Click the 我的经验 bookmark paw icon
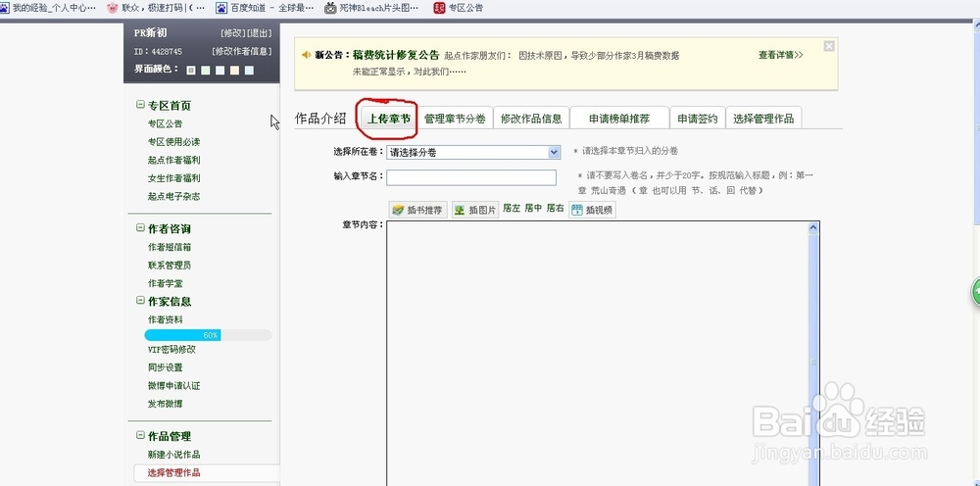This screenshot has height=486, width=980. 4,8
